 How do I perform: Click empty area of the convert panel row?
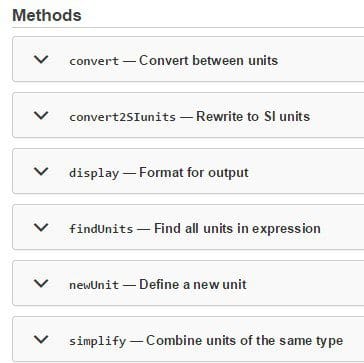(x=320, y=59)
